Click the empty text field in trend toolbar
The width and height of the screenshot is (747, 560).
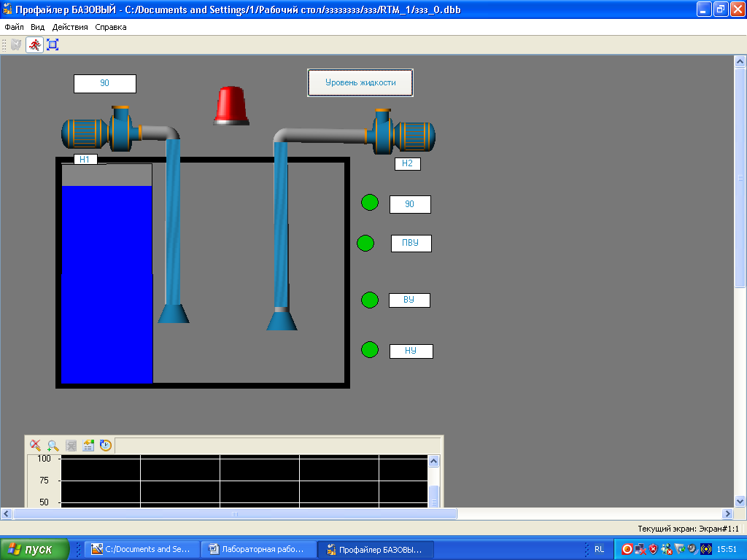(x=277, y=446)
